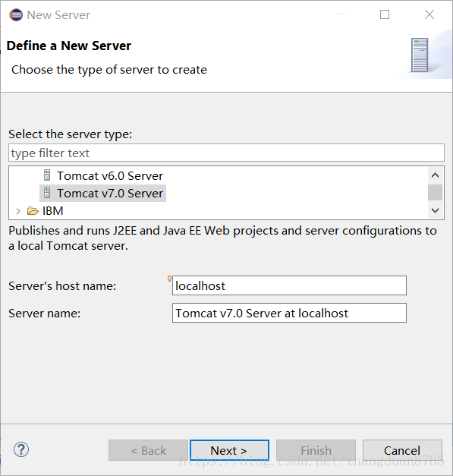Select the IBM tree item
This screenshot has width=453, height=476.
coord(53,211)
